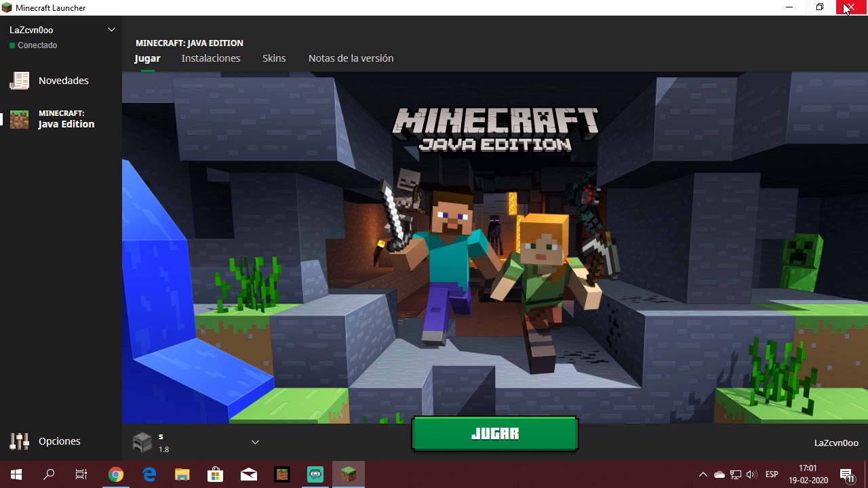The height and width of the screenshot is (488, 868).
Task: Show hidden system tray icons
Action: tap(703, 474)
